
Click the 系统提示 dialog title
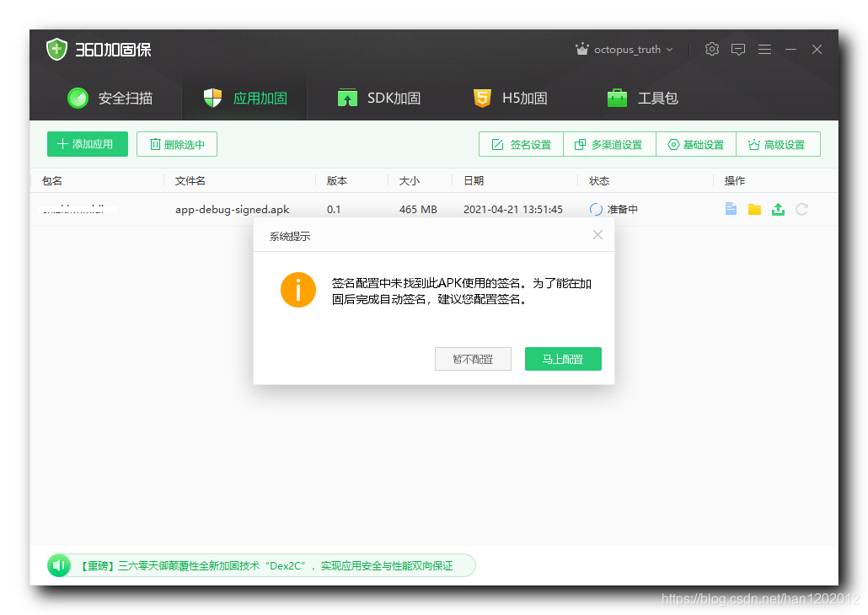pos(290,237)
